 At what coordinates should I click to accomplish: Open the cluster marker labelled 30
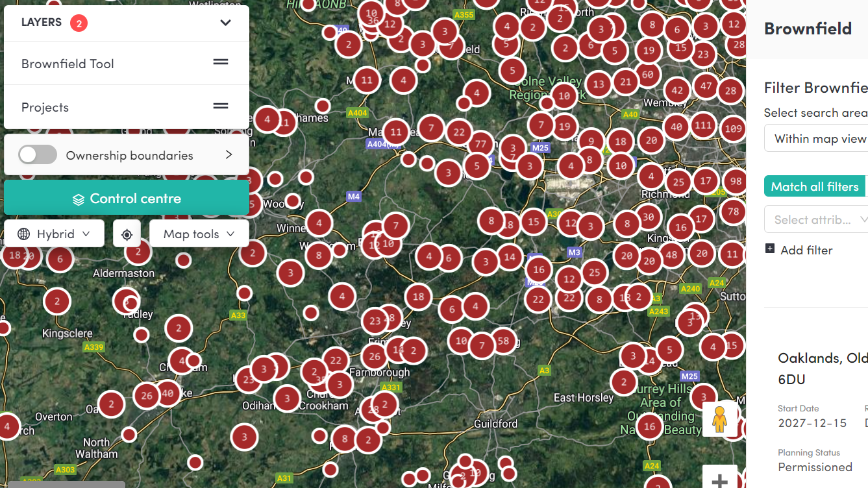(x=647, y=217)
